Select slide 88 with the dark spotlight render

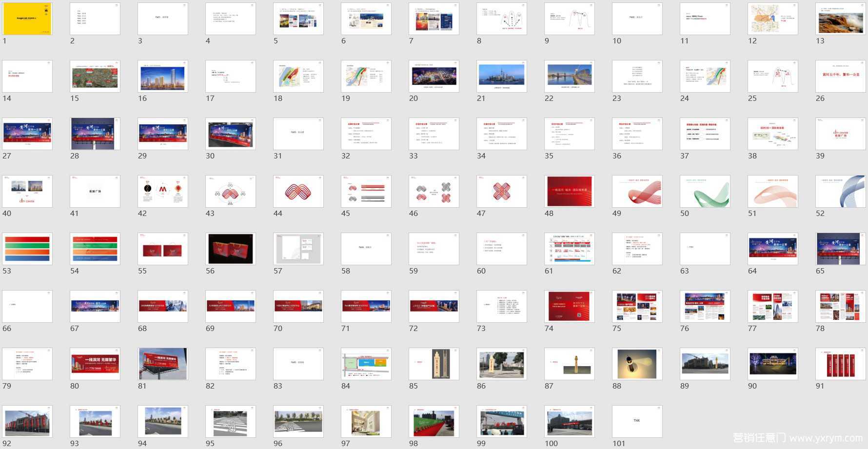click(x=637, y=364)
